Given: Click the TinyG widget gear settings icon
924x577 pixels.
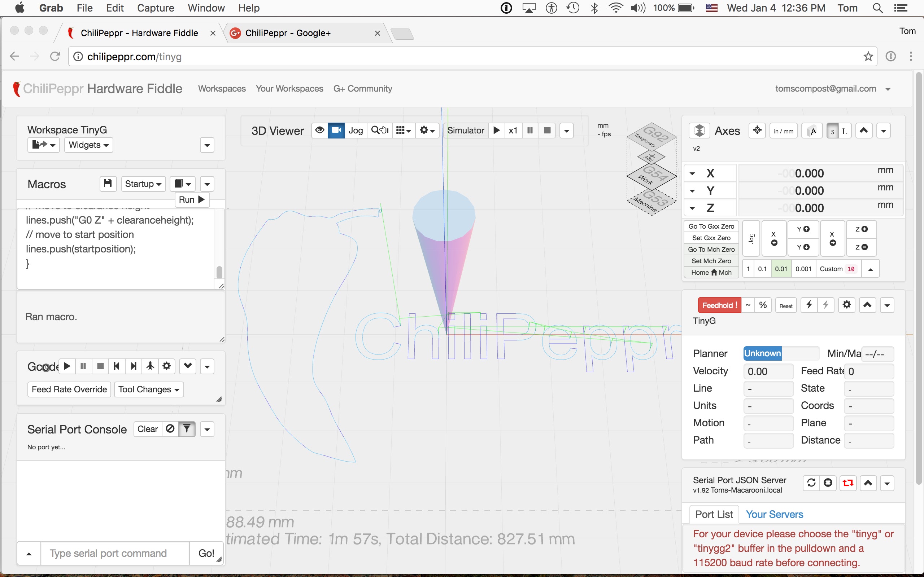Looking at the screenshot, I should tap(846, 305).
